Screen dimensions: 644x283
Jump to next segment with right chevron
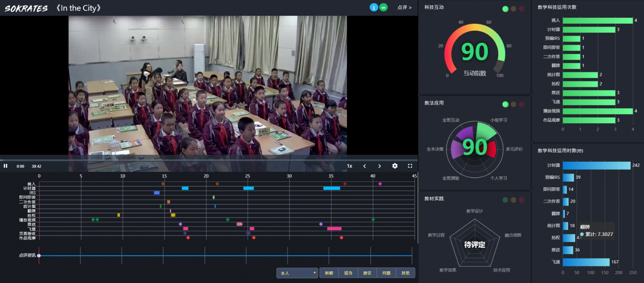[x=379, y=166]
